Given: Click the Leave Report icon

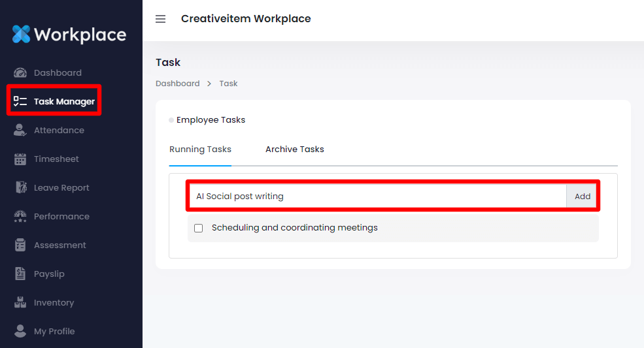Looking at the screenshot, I should coord(20,187).
